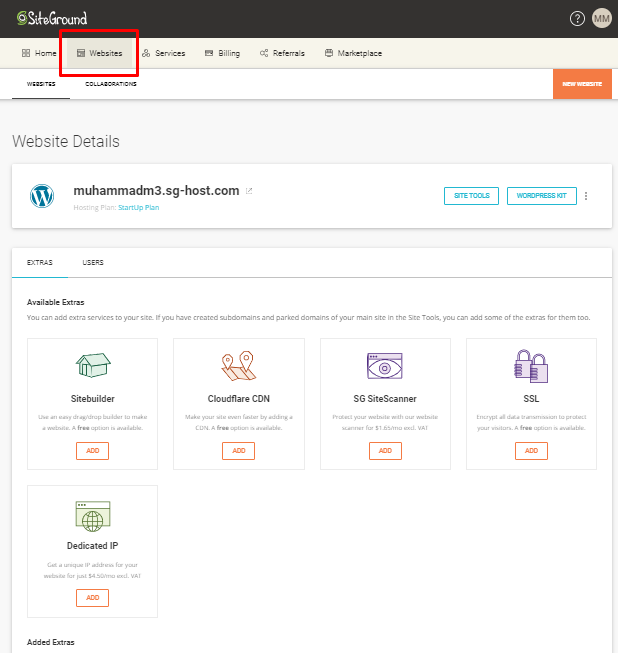Click the SG SiteScanner card title
Viewport: 618px width, 653px height.
pos(385,399)
